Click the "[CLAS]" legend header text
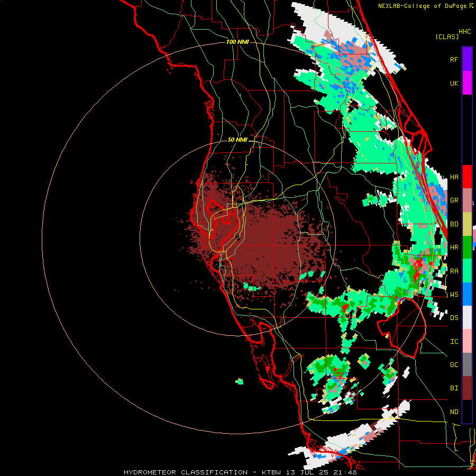 (x=447, y=36)
